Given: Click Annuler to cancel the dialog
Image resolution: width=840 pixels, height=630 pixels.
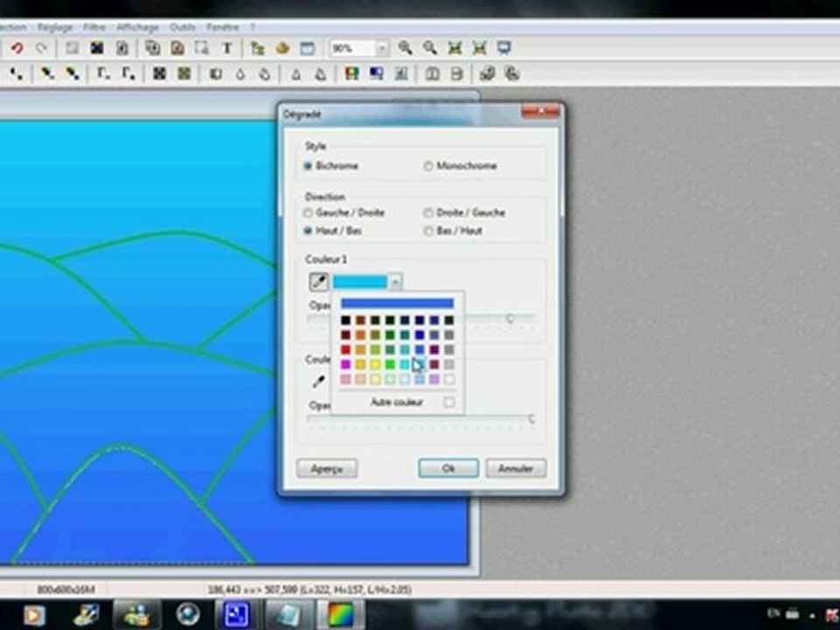Looking at the screenshot, I should click(516, 469).
